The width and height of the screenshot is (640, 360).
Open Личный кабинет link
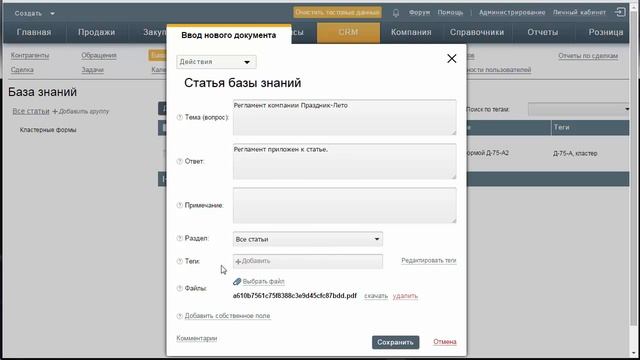tap(579, 13)
